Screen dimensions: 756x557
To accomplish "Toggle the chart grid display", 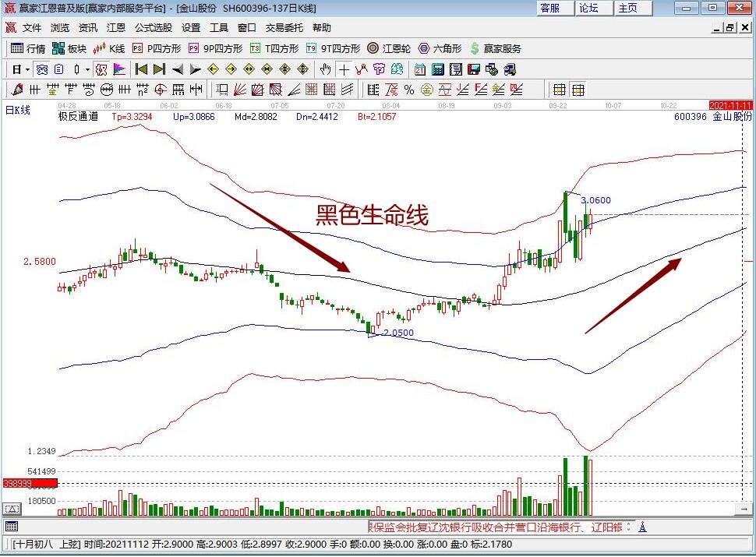I will click(x=560, y=89).
